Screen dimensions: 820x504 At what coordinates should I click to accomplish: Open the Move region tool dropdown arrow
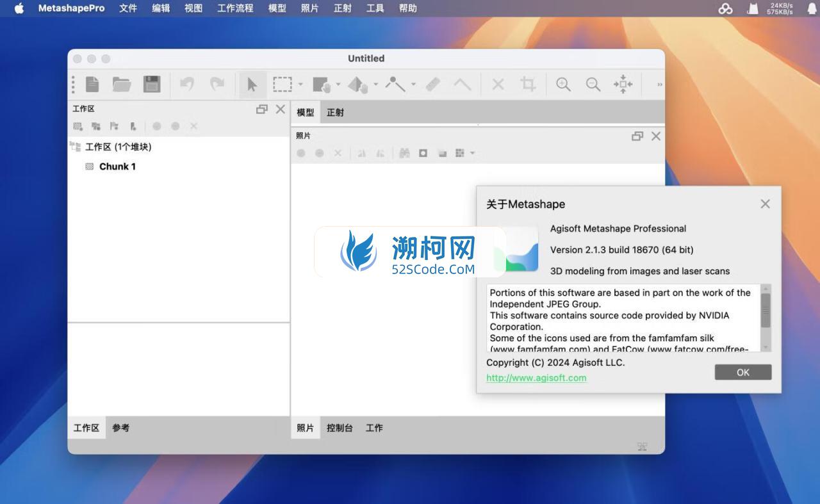[338, 85]
